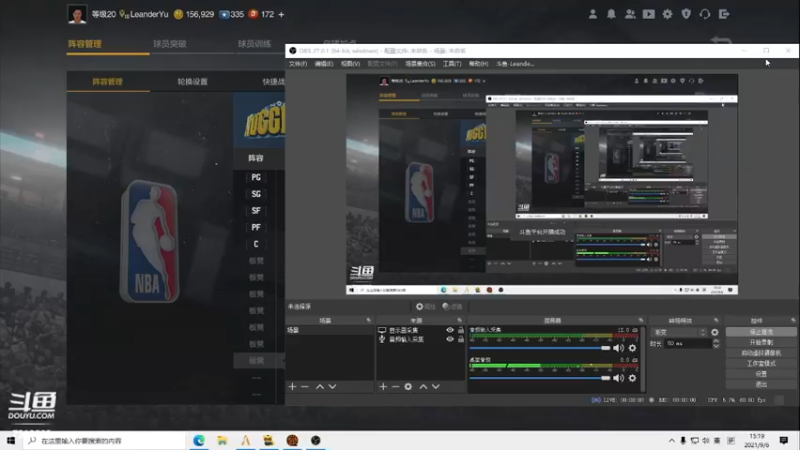This screenshot has width=800, height=450.
Task: Mute the audio input capture channel
Action: (x=618, y=348)
